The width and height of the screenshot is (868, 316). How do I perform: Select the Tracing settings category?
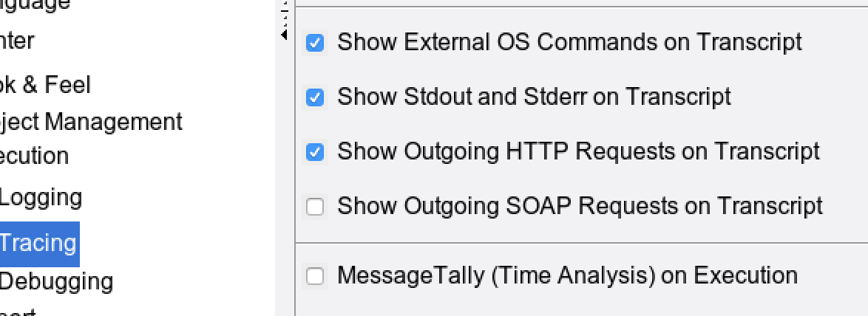[38, 243]
